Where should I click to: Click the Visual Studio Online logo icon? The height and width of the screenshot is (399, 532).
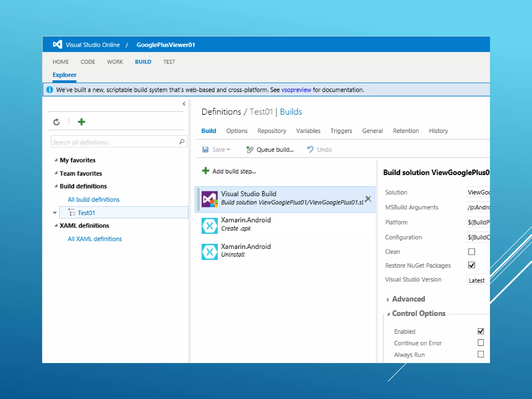click(57, 45)
